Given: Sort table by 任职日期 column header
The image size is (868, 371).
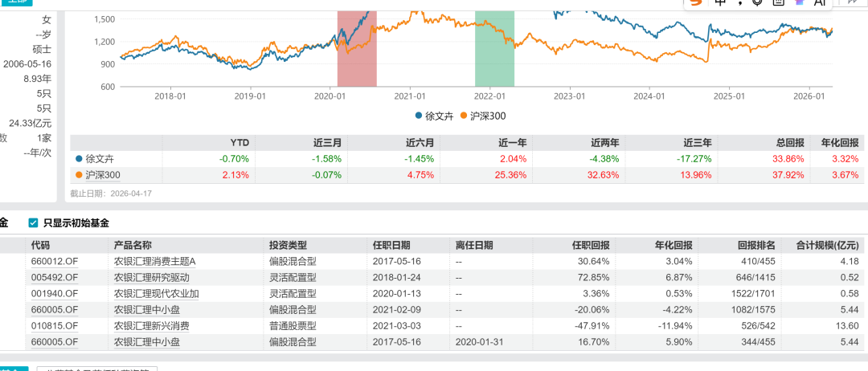Looking at the screenshot, I should [x=391, y=246].
